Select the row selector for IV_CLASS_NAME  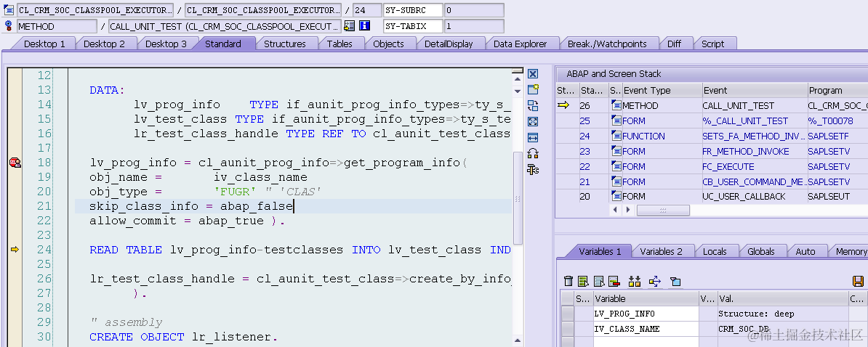(568, 329)
